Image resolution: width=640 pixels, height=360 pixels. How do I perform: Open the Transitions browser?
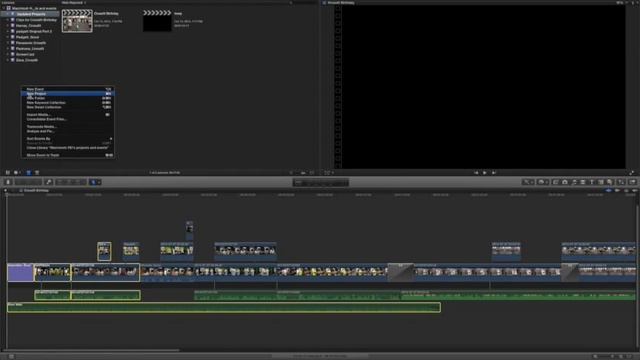[583, 182]
